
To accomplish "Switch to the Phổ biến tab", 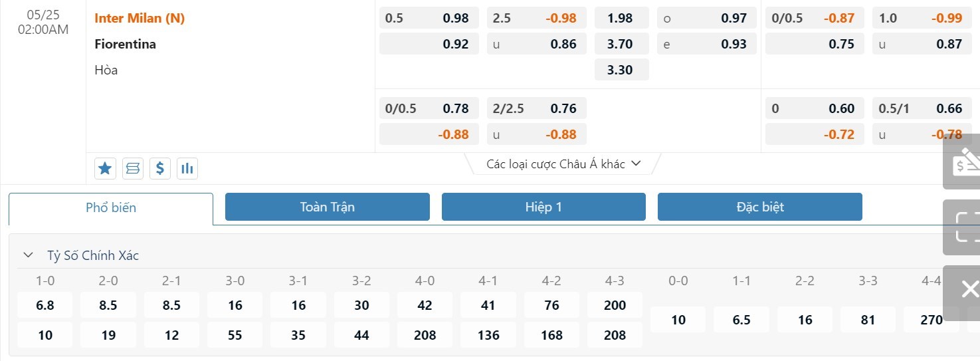I will [x=111, y=207].
